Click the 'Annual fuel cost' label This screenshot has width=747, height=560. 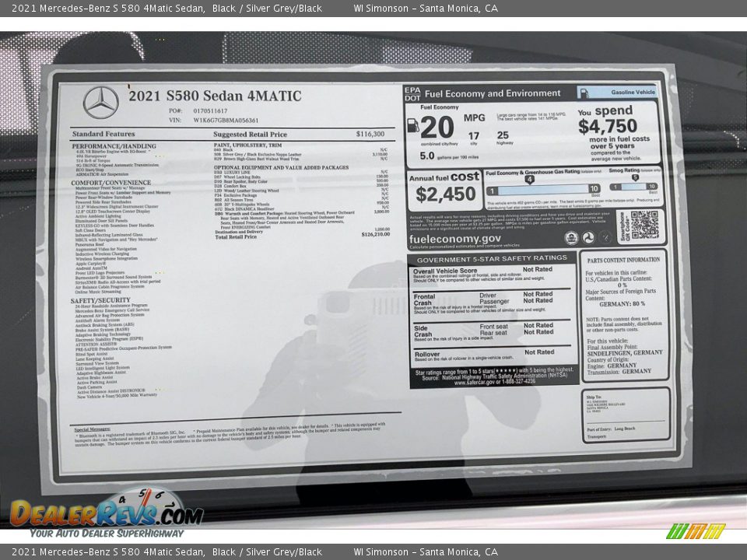[x=444, y=177]
